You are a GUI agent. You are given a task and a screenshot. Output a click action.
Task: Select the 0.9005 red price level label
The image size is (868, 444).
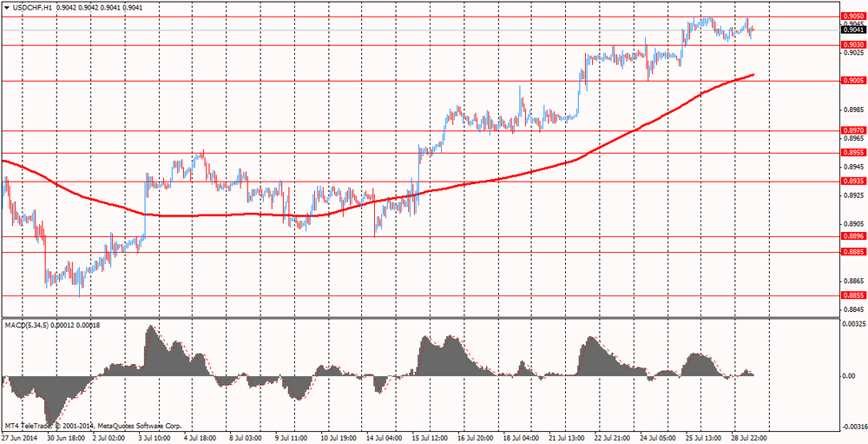click(x=852, y=81)
